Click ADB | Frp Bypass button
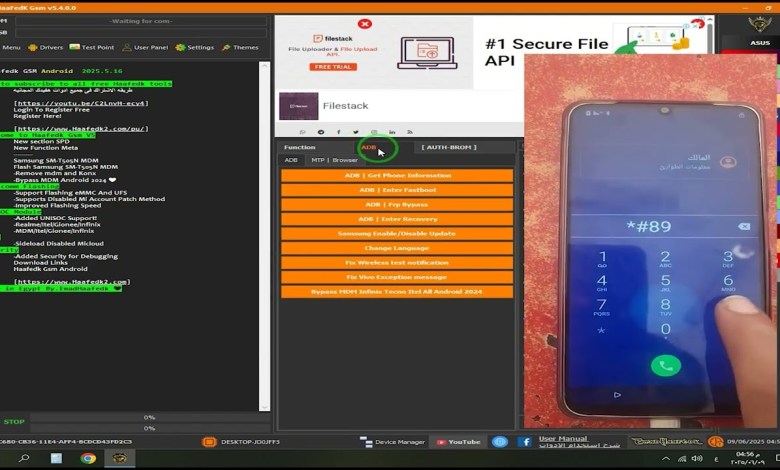This screenshot has height=470, width=780. pos(397,204)
